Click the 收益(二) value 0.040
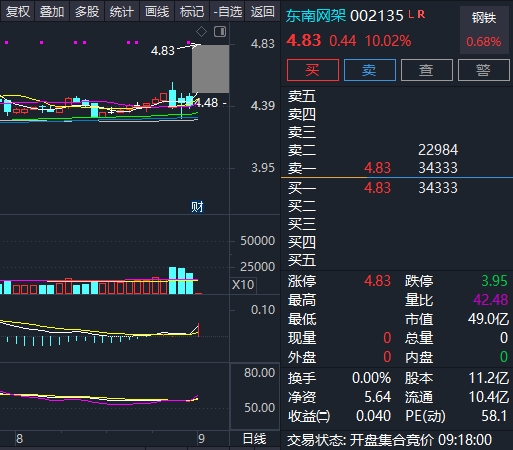Image resolution: width=513 pixels, height=450 pixels. point(373,416)
